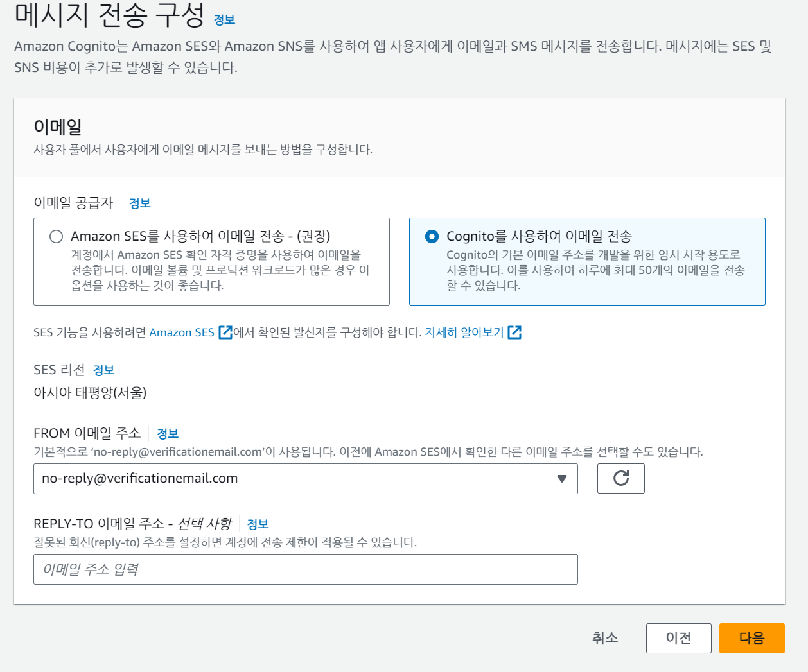Open the 정보 link beside 이메일 공급자
Viewport: 808px width, 672px height.
139,203
